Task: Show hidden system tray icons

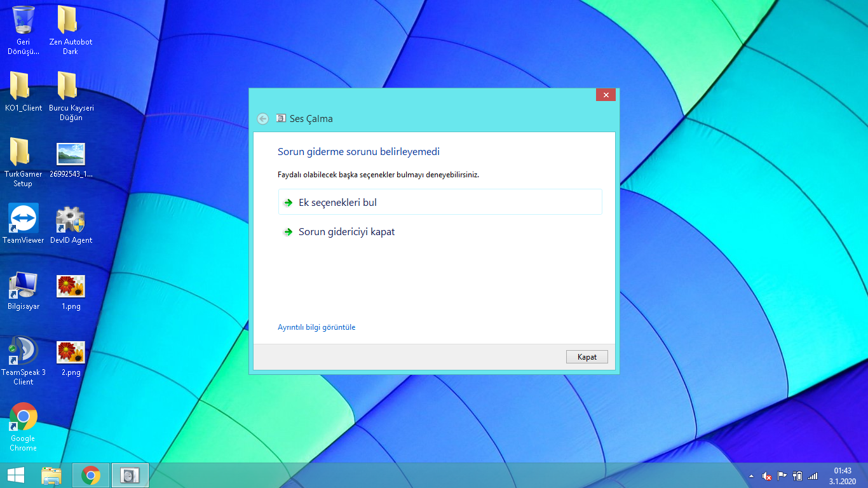Action: pos(752,476)
